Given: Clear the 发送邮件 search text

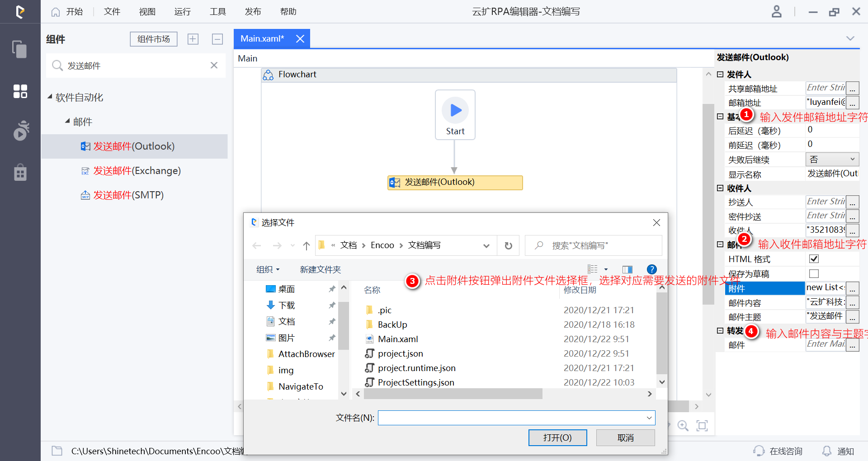Looking at the screenshot, I should (214, 66).
